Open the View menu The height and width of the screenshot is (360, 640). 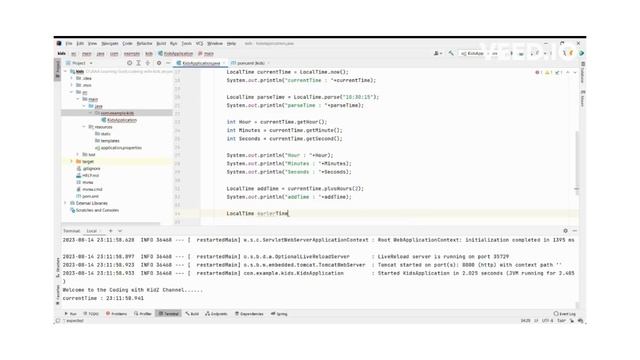(93, 43)
